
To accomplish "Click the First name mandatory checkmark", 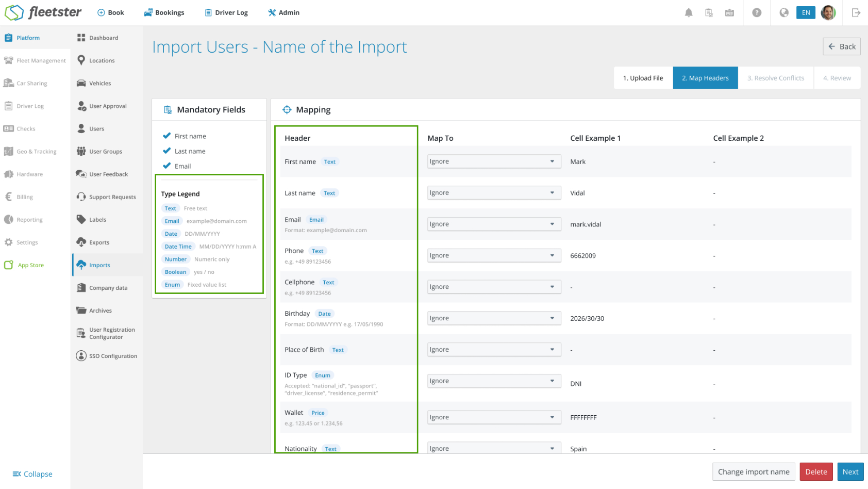I will 166,136.
